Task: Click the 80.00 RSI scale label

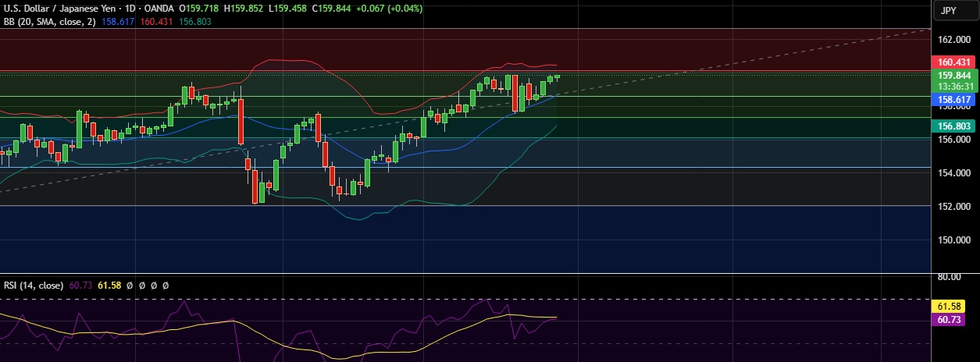Action: tap(950, 276)
